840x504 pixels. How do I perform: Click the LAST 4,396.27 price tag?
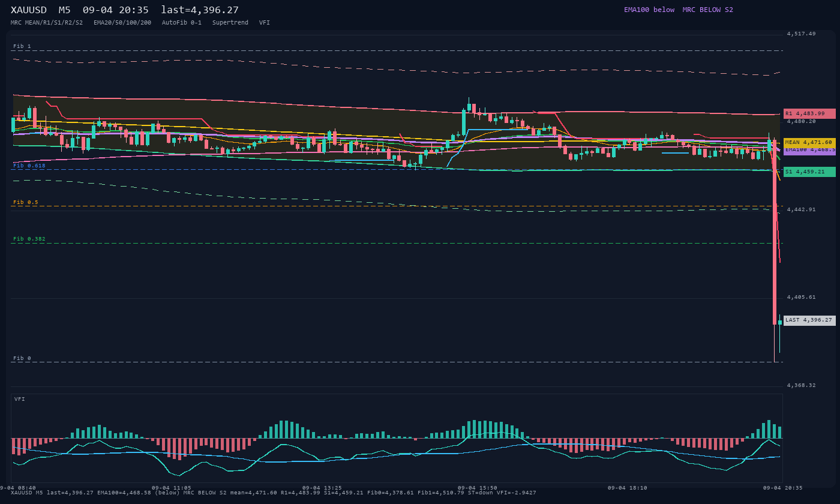[809, 320]
